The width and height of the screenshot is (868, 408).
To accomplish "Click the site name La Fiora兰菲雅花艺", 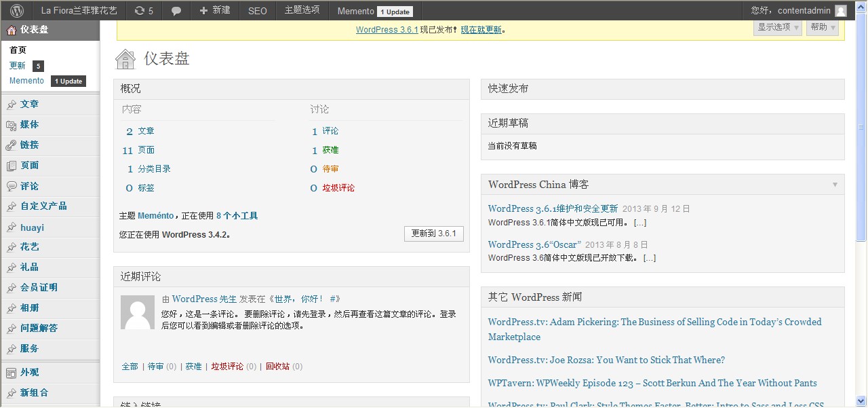I will pos(79,10).
